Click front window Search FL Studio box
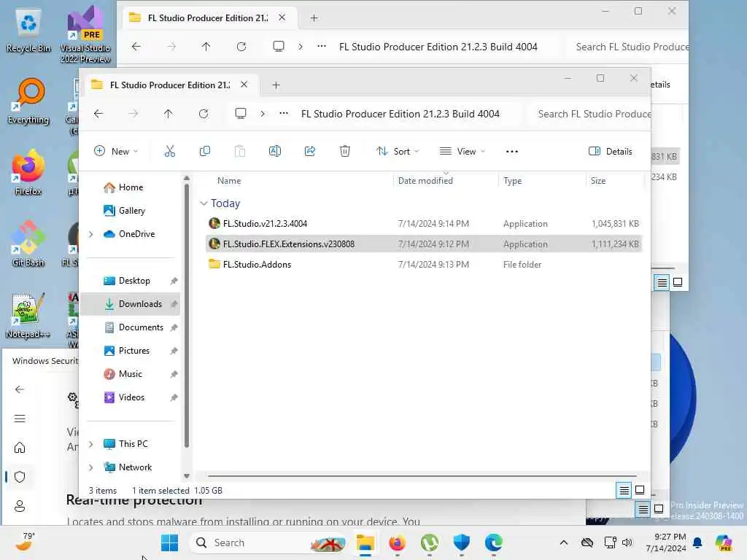Viewport: 747px width, 560px height. coord(589,114)
